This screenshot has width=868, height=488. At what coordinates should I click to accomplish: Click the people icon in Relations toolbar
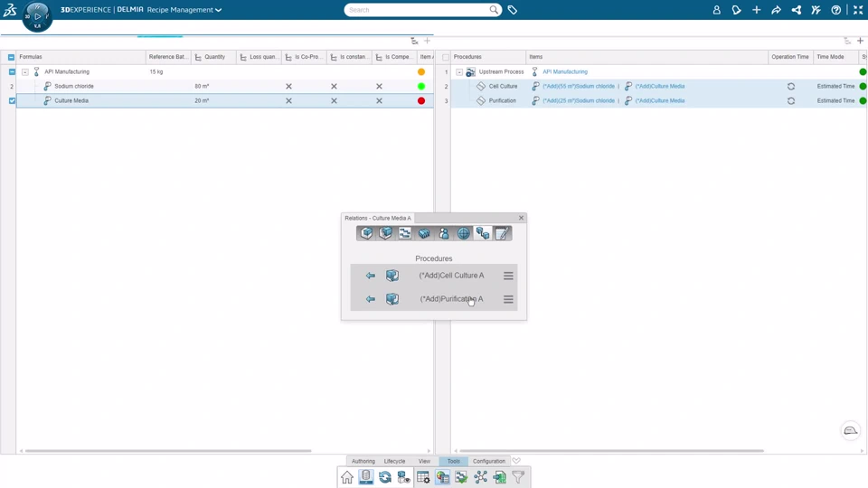tap(443, 233)
